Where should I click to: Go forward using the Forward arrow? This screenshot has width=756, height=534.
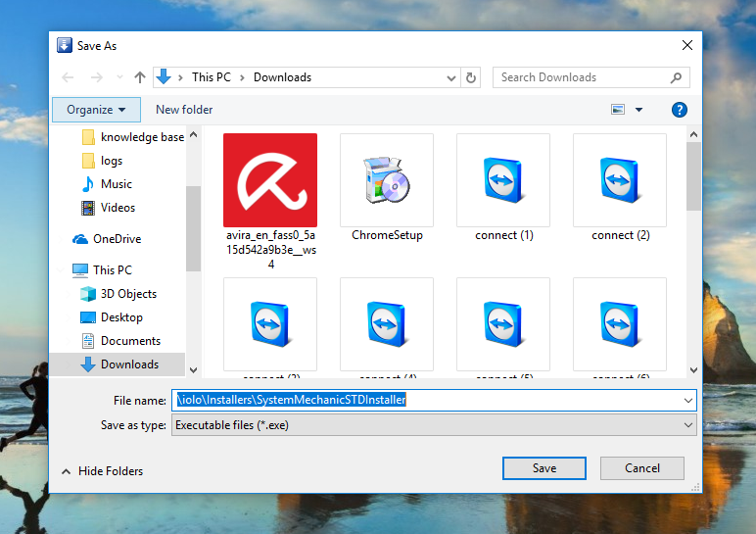click(96, 77)
